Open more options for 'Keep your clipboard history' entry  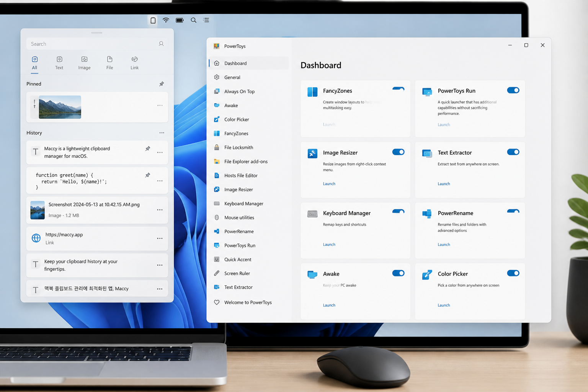[160, 265]
